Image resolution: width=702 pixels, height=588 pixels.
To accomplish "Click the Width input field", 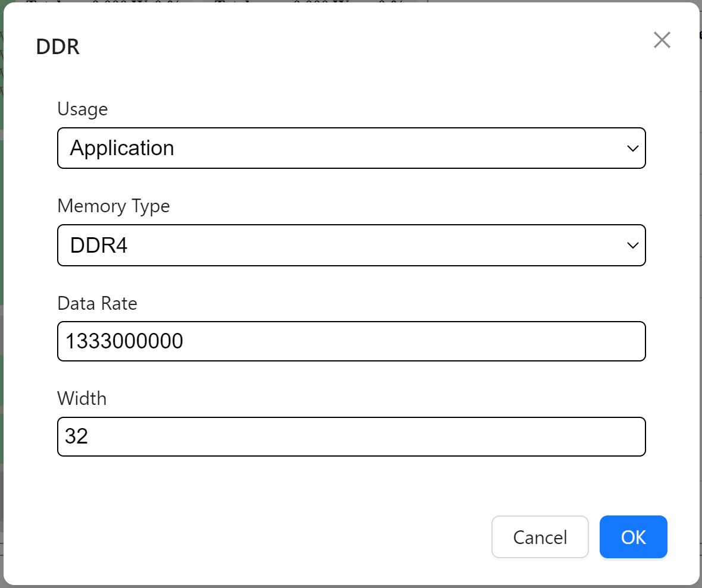I will pos(352,437).
